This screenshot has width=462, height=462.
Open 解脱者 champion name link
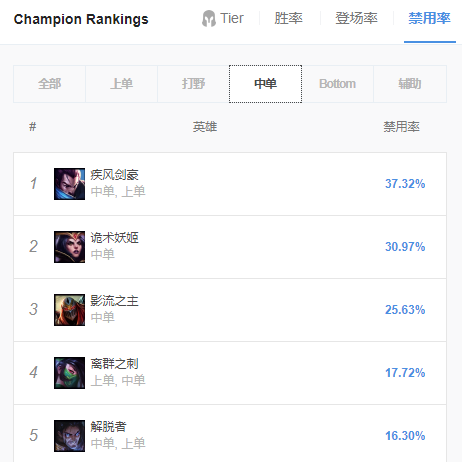[x=108, y=427]
